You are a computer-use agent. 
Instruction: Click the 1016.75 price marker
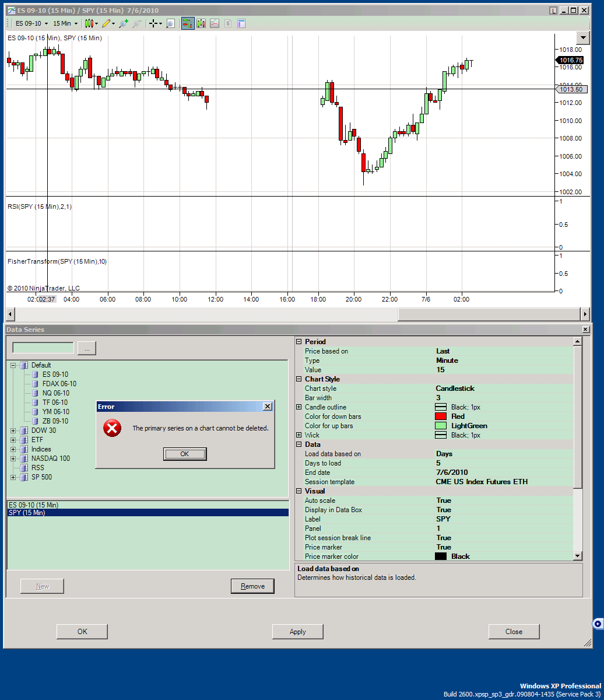click(570, 60)
